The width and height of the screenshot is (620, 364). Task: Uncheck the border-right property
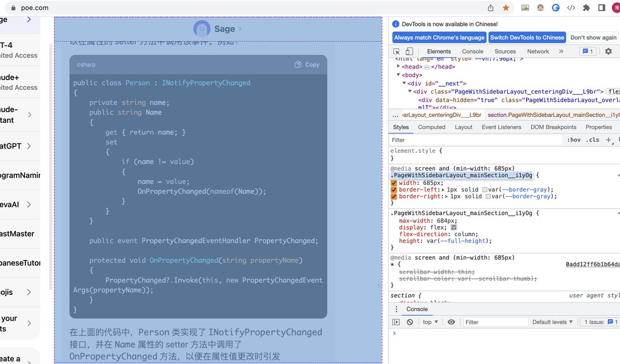pyautogui.click(x=394, y=196)
